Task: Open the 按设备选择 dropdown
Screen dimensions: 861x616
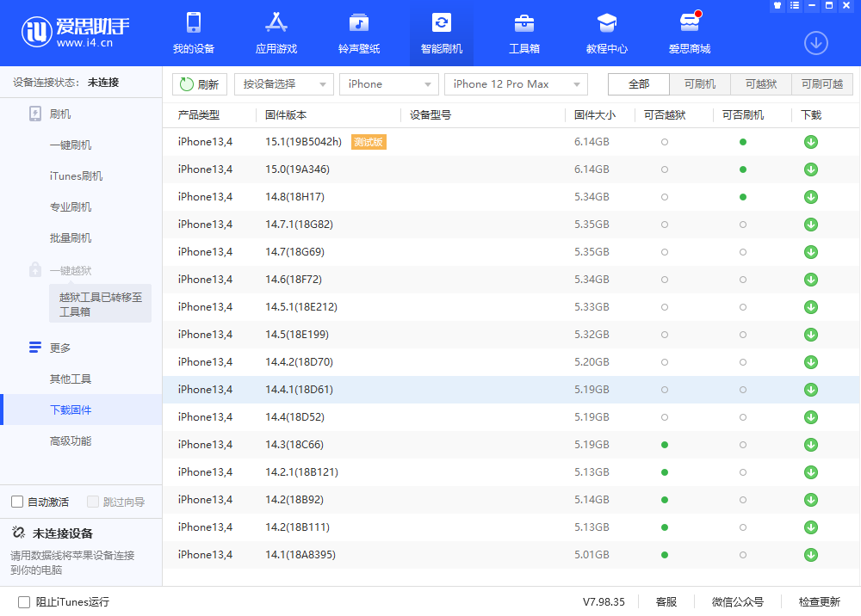Action: [x=283, y=84]
